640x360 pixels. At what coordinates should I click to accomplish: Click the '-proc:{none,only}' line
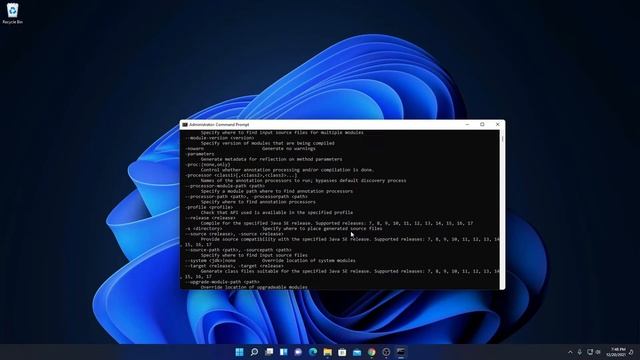(208, 164)
